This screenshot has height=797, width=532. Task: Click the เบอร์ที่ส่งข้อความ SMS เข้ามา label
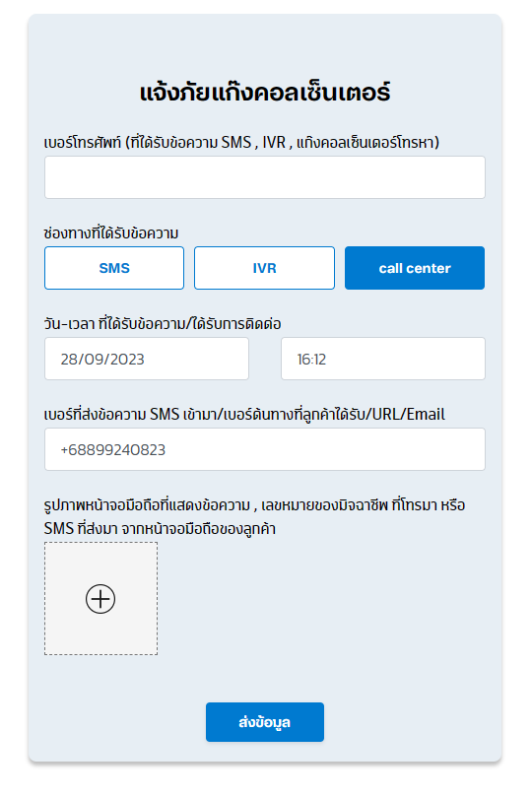pyautogui.click(x=244, y=414)
